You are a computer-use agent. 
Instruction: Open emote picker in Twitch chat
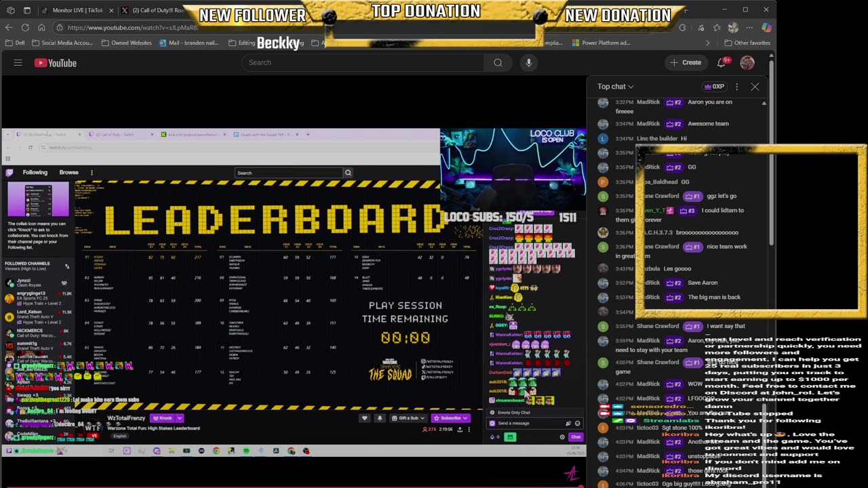click(577, 423)
